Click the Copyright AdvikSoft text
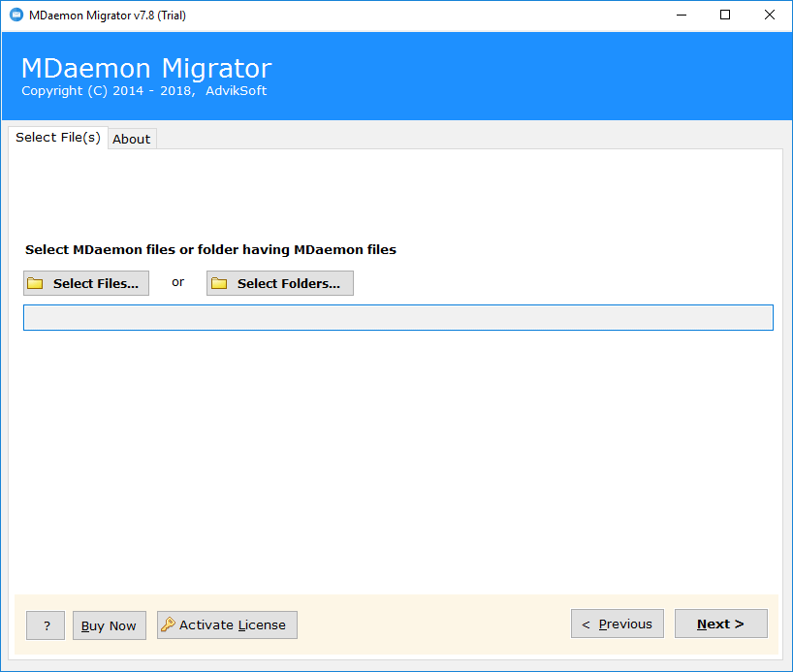Image resolution: width=793 pixels, height=672 pixels. point(145,90)
